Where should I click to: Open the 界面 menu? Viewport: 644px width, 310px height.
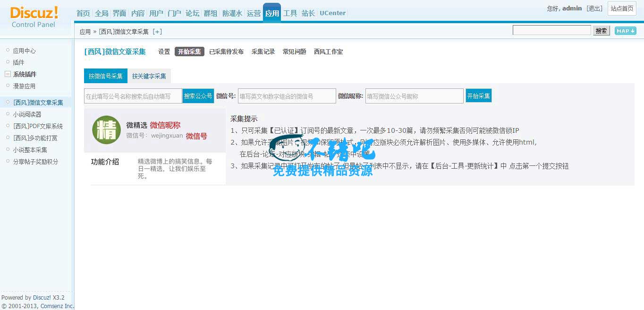[119, 13]
